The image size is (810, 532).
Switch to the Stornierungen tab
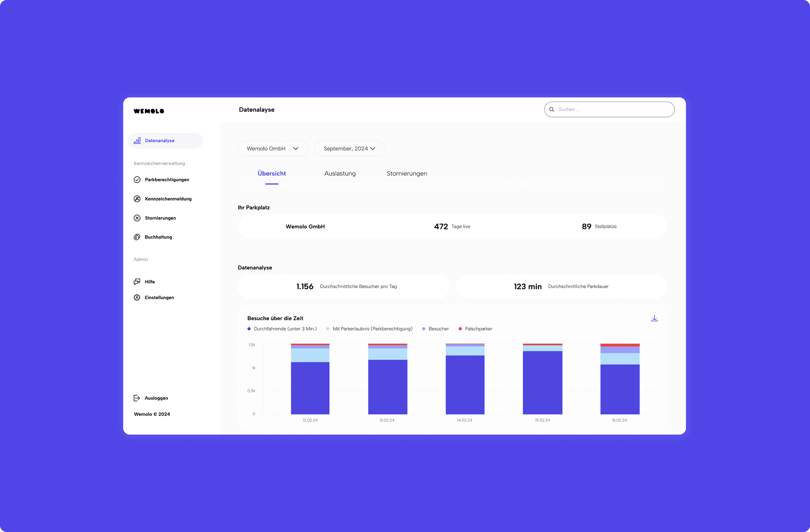coord(407,174)
